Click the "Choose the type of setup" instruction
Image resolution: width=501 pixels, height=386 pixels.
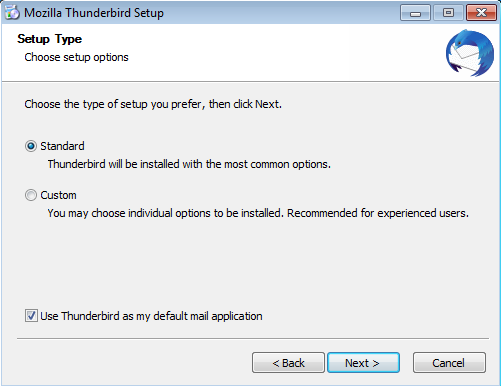(x=153, y=104)
